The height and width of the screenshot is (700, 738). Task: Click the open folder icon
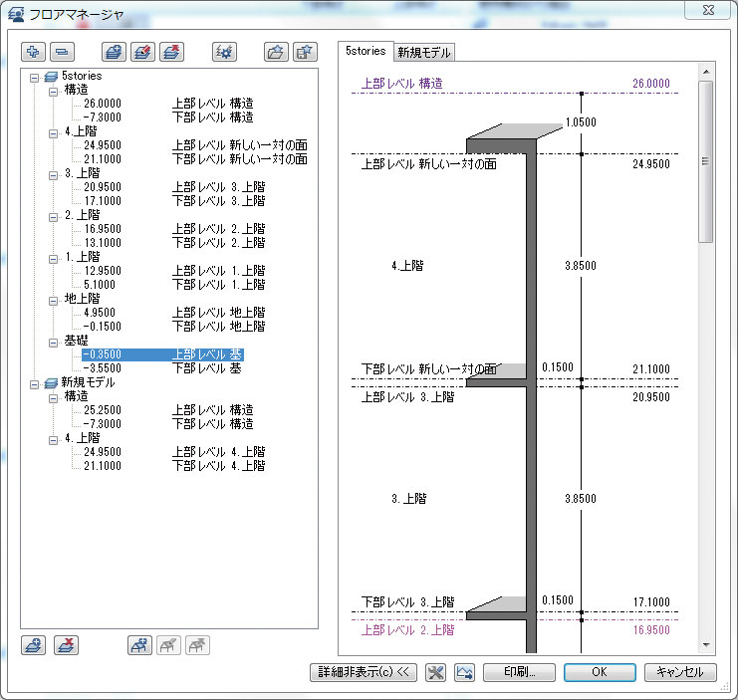pos(276,52)
